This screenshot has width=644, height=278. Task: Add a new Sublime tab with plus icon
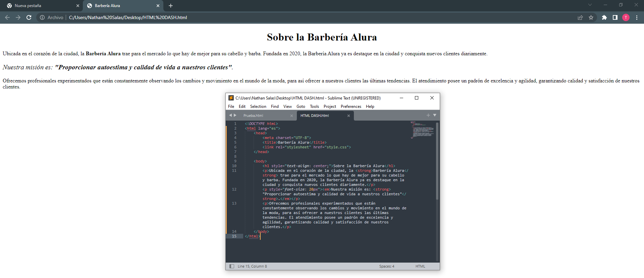click(x=428, y=115)
